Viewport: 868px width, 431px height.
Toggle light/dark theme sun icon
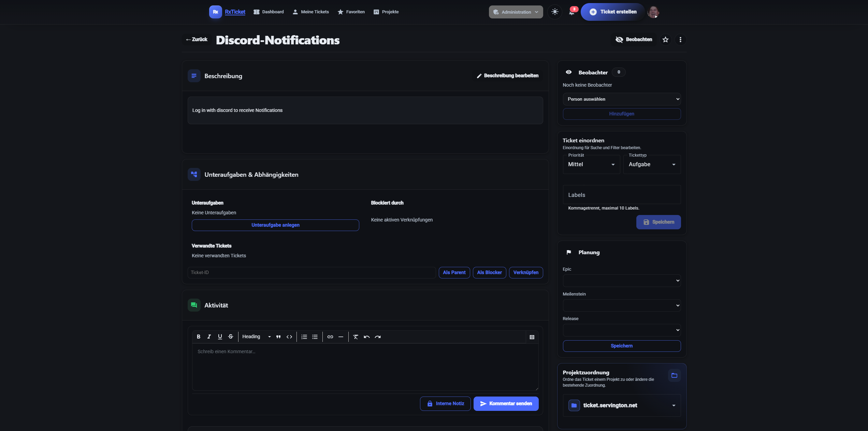[x=555, y=12]
